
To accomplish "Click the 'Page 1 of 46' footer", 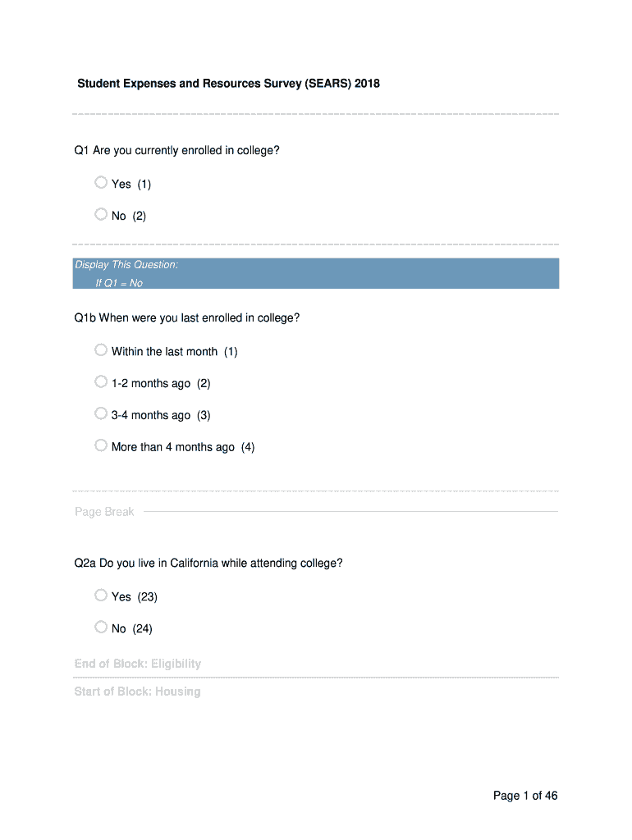I will coord(525,796).
